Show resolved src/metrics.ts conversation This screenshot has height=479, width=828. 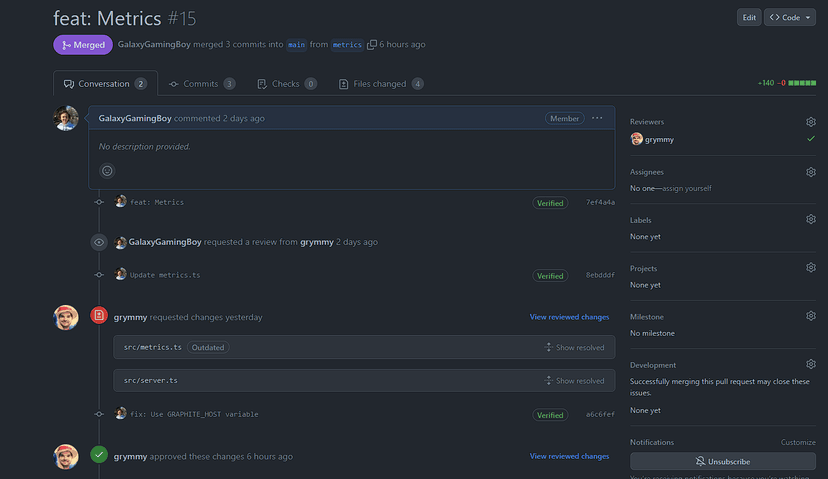pyautogui.click(x=574, y=347)
